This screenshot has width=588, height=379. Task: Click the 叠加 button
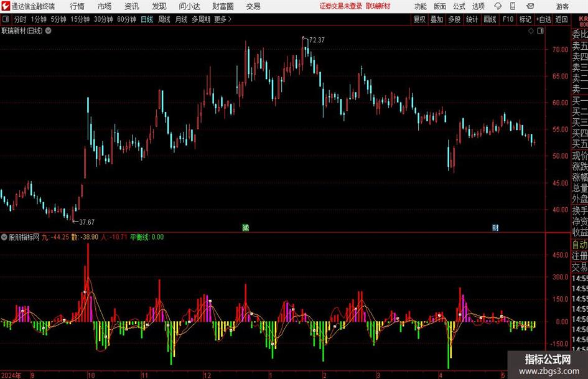437,19
